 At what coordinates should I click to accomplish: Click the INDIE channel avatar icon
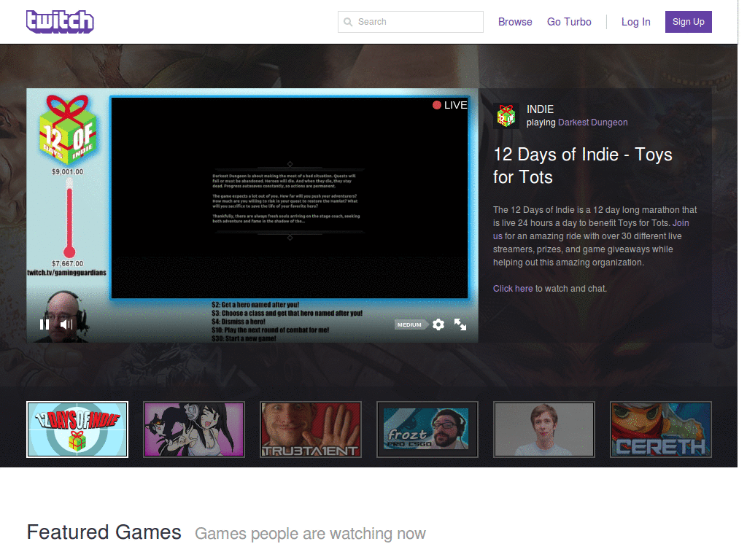[x=506, y=116]
